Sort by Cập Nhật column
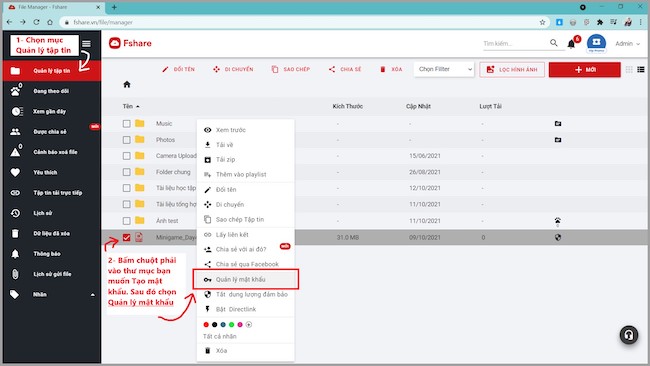 418,107
